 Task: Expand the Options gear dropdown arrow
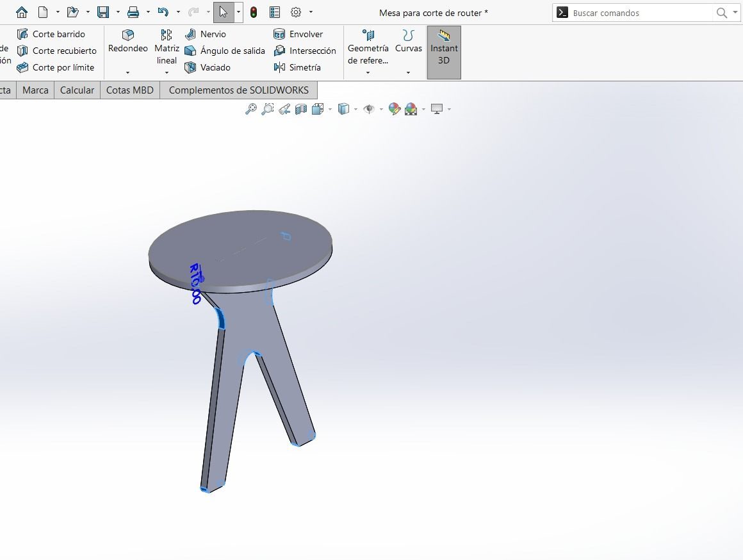tap(311, 12)
